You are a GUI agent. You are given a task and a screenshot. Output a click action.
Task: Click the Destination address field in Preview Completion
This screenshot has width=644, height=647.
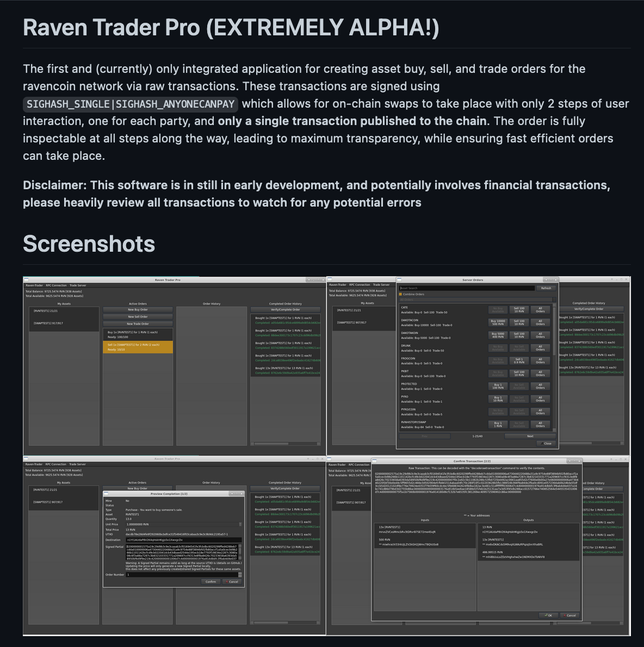click(184, 540)
